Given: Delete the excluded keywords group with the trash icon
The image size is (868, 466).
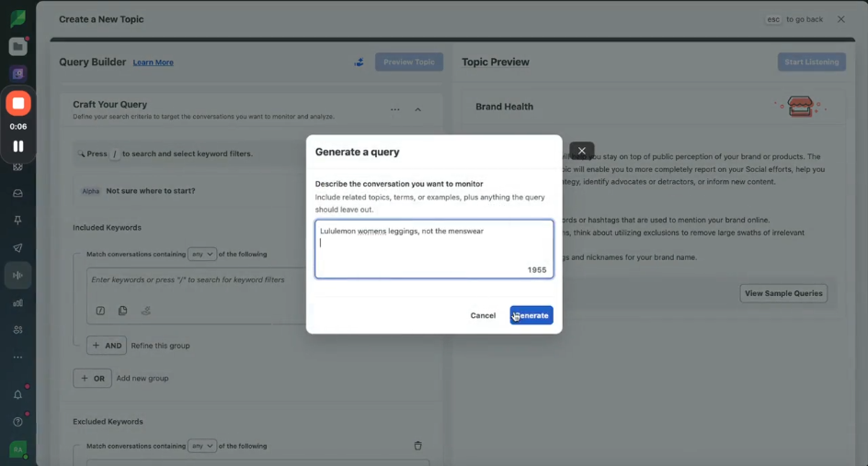Looking at the screenshot, I should (x=418, y=446).
